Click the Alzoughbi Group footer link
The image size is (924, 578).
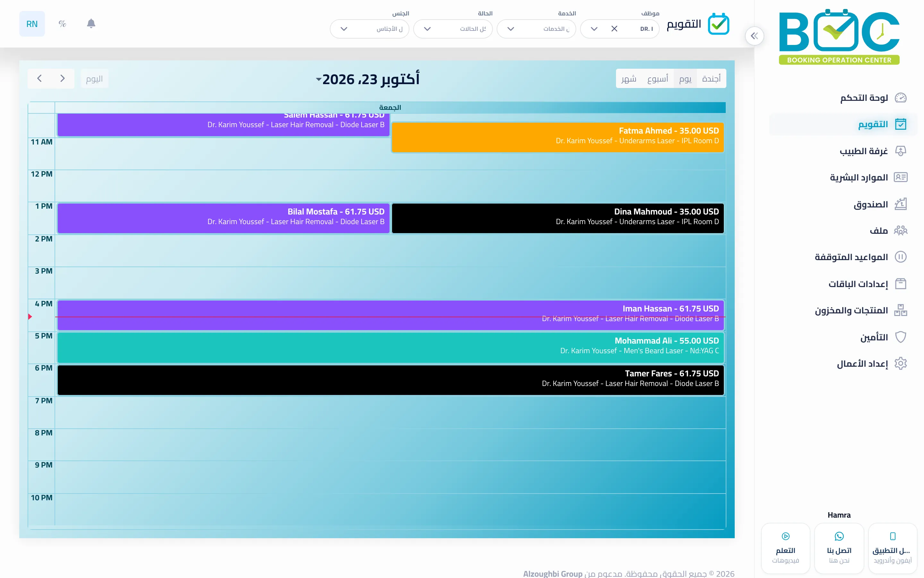click(x=552, y=574)
